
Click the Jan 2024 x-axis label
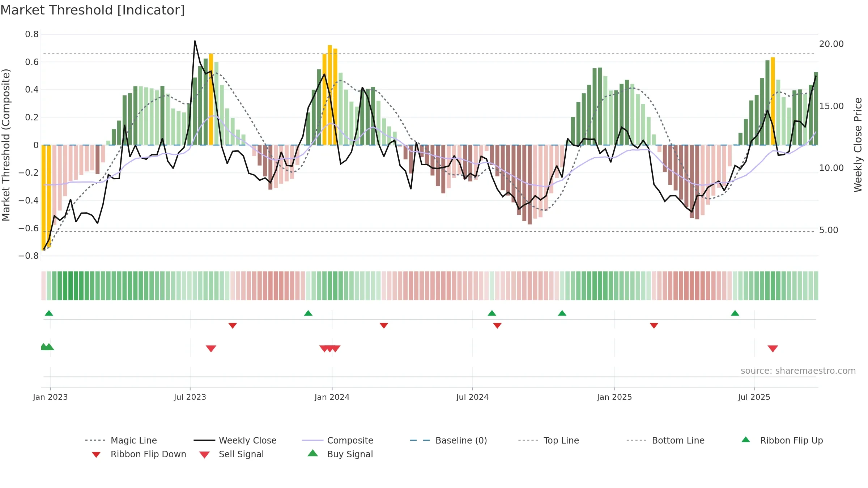[x=332, y=397]
